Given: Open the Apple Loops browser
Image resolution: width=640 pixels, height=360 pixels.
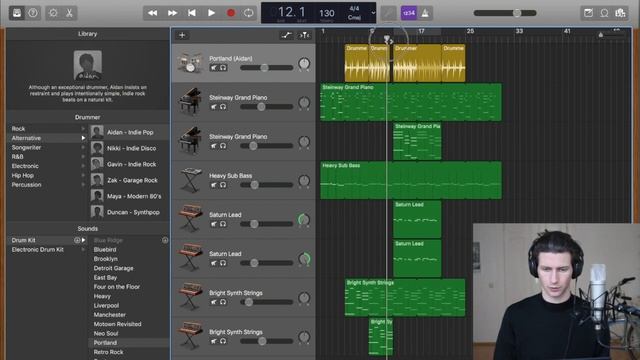Looking at the screenshot, I should point(604,13).
